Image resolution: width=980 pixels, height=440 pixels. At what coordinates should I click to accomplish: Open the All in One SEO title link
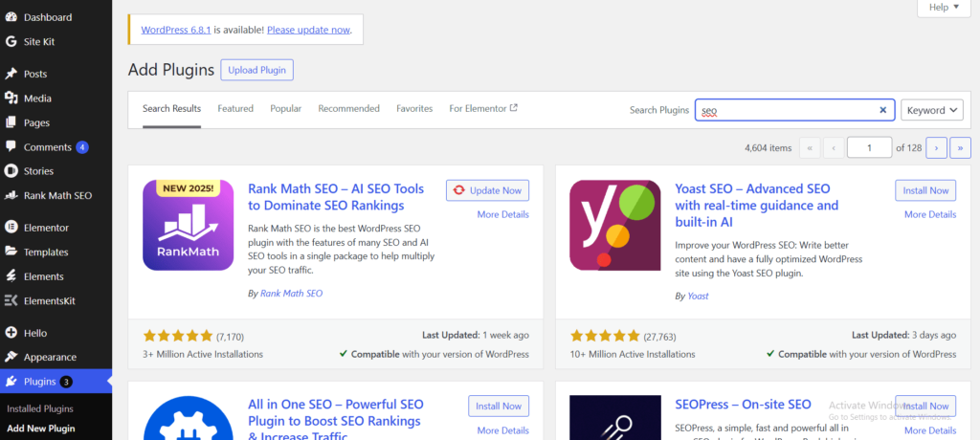coord(336,420)
